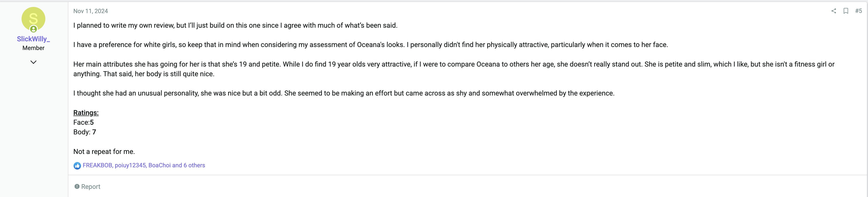
Task: Open the Nov 11, 2024 timestamp link
Action: click(91, 11)
